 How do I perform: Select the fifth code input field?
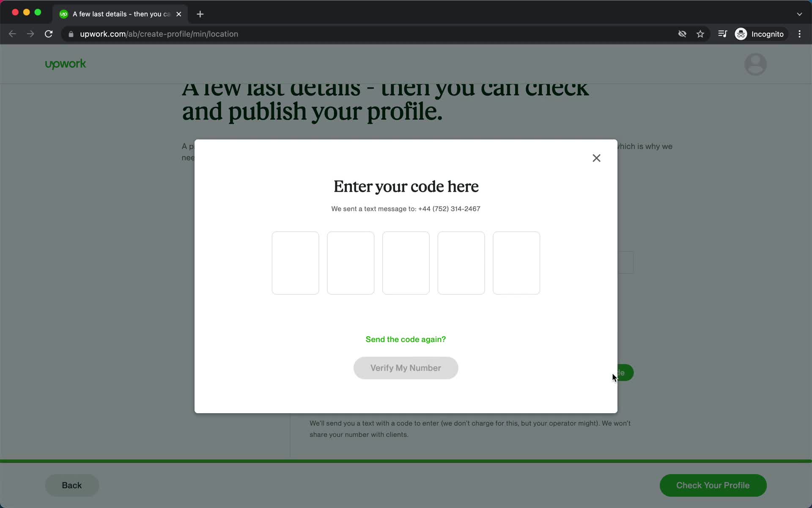(516, 262)
